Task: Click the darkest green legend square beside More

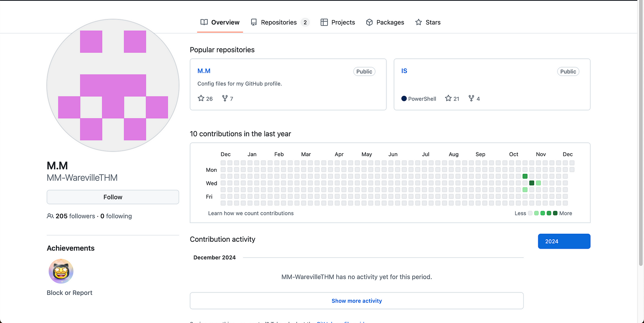Action: point(555,213)
